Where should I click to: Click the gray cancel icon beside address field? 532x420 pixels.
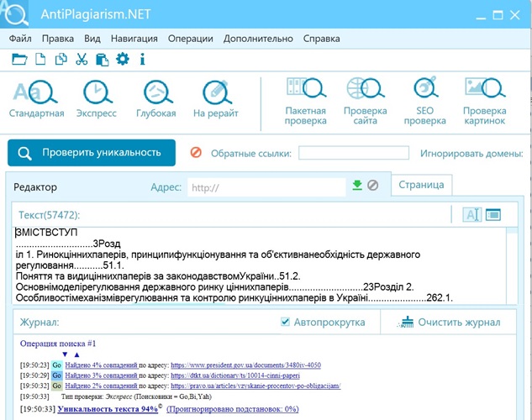point(372,185)
